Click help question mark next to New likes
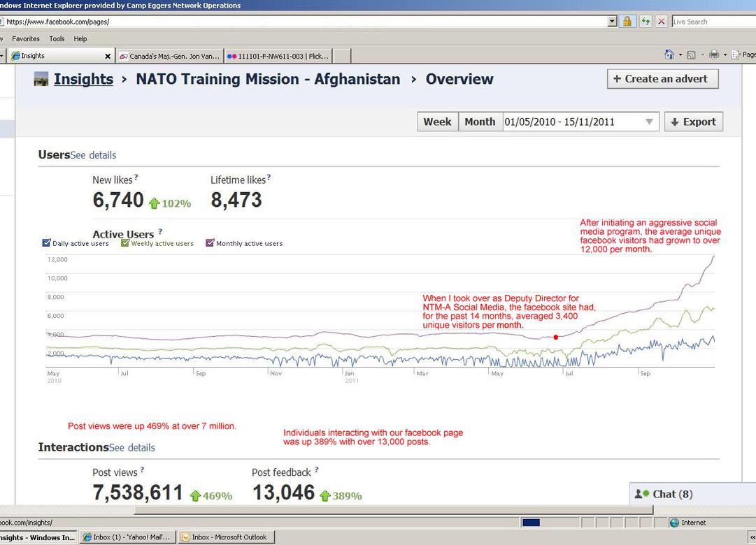Viewport: 756px width, 545px height. [136, 177]
